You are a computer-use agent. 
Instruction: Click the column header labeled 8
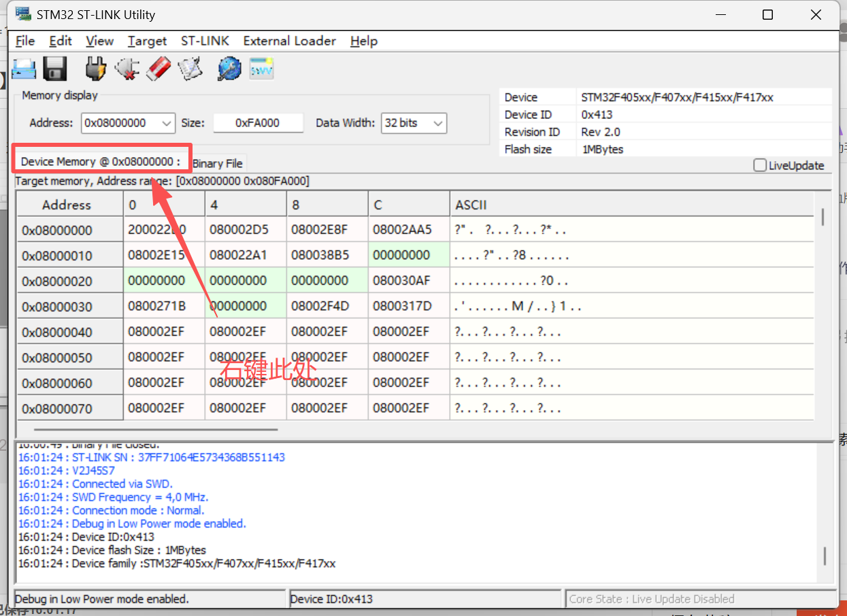coord(327,205)
